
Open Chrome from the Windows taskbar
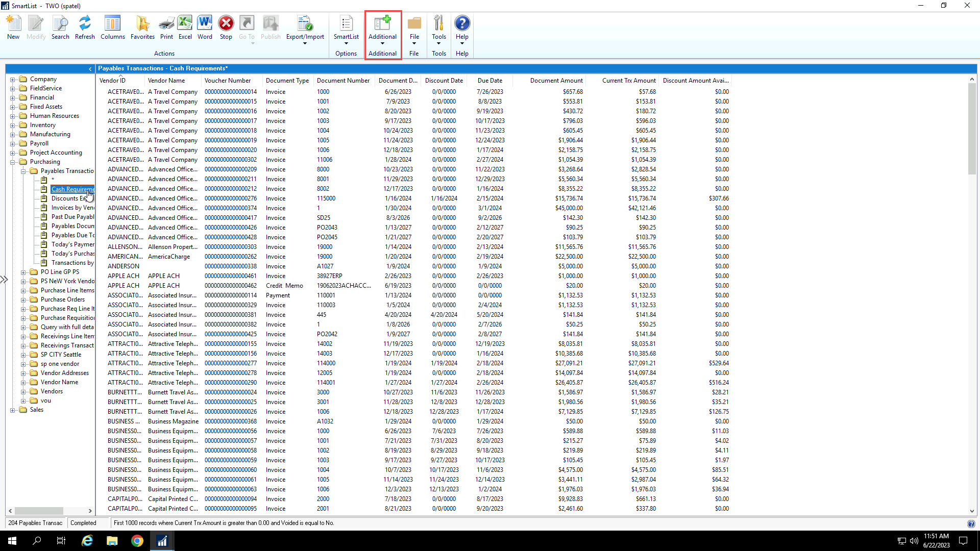click(x=137, y=541)
